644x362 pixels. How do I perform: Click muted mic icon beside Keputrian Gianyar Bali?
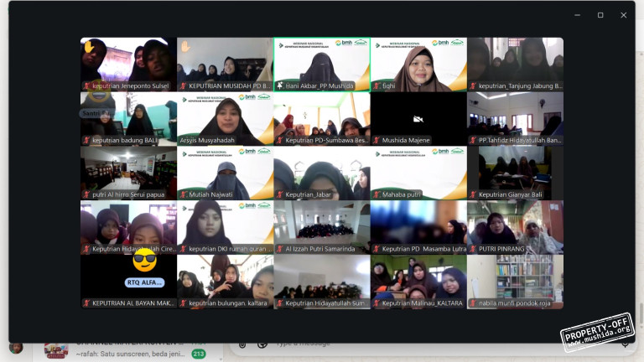click(x=473, y=194)
